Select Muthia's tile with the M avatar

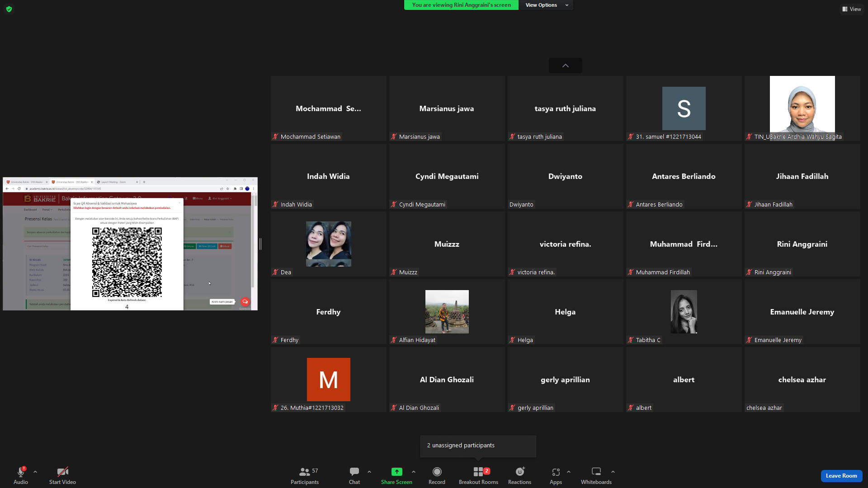click(x=329, y=380)
